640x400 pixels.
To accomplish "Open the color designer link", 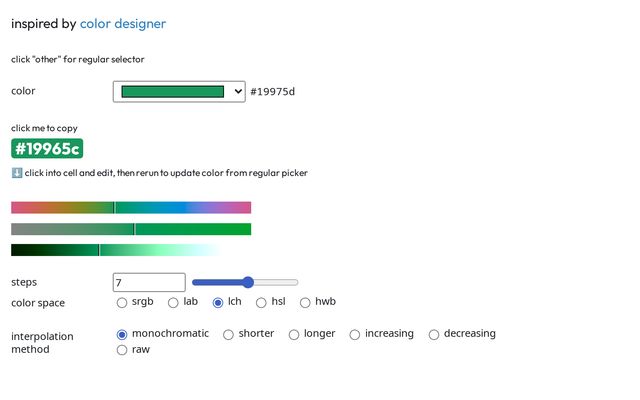I will click(x=123, y=23).
